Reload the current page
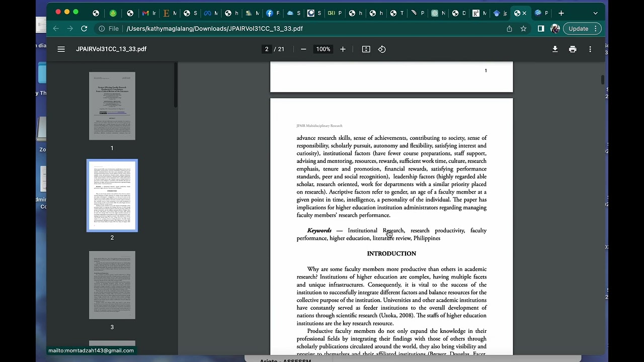Image resolution: width=644 pixels, height=362 pixels. coord(84,29)
